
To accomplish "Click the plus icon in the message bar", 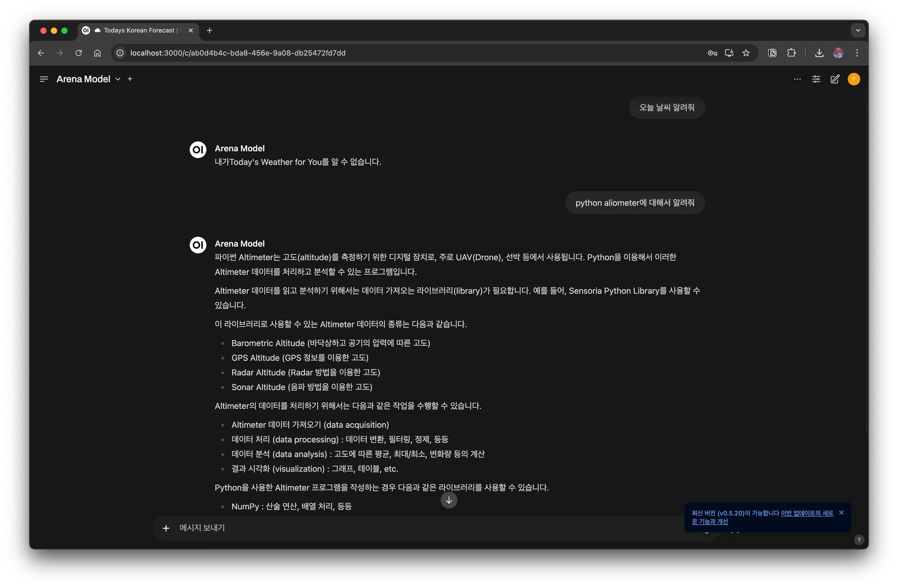I will tap(166, 528).
